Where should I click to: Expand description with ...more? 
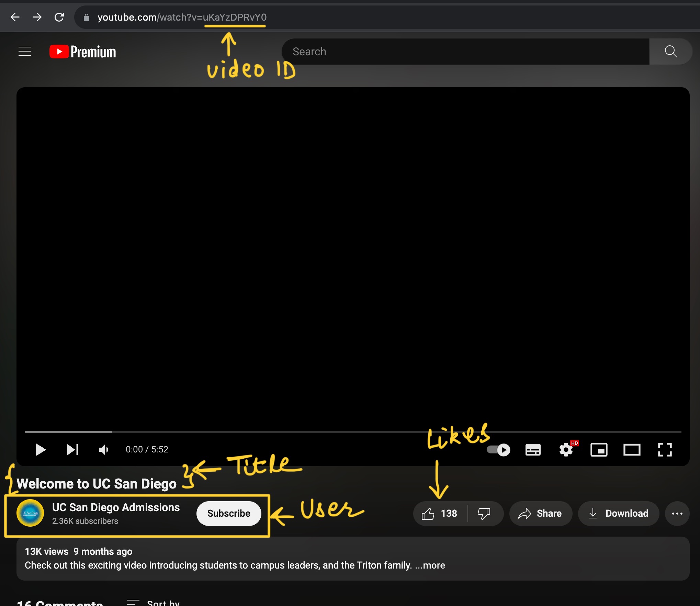(430, 565)
